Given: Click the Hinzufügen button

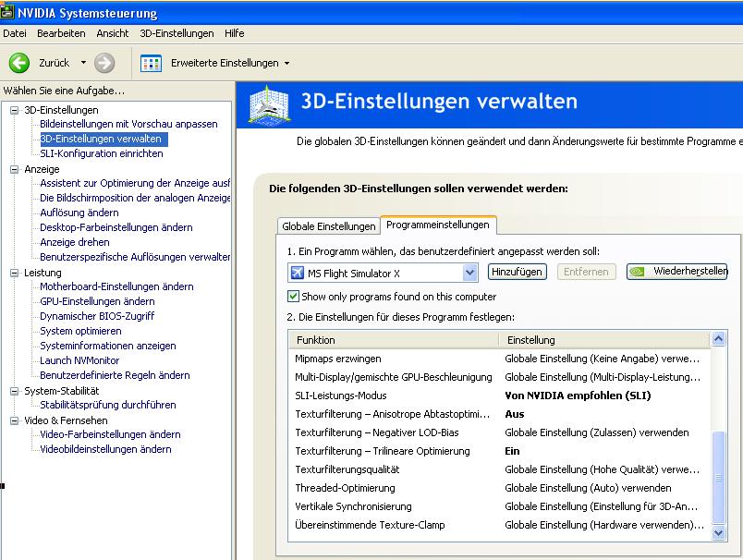Looking at the screenshot, I should (517, 272).
